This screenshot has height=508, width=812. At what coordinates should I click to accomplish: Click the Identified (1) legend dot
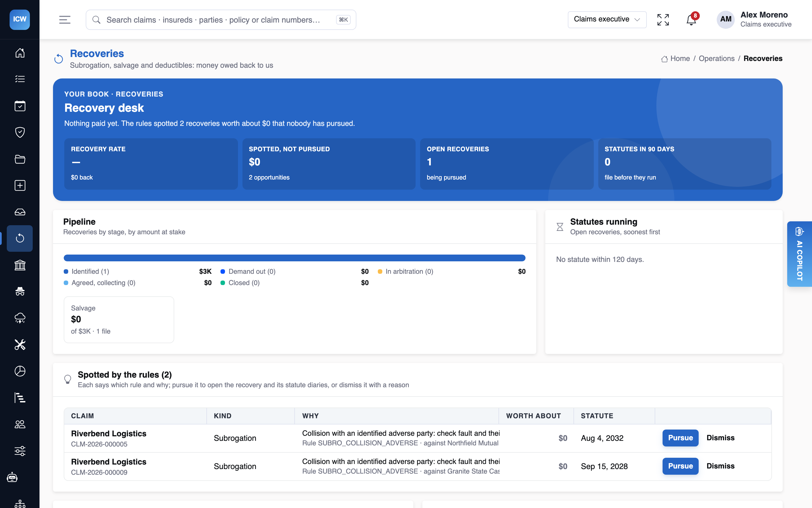click(x=66, y=271)
